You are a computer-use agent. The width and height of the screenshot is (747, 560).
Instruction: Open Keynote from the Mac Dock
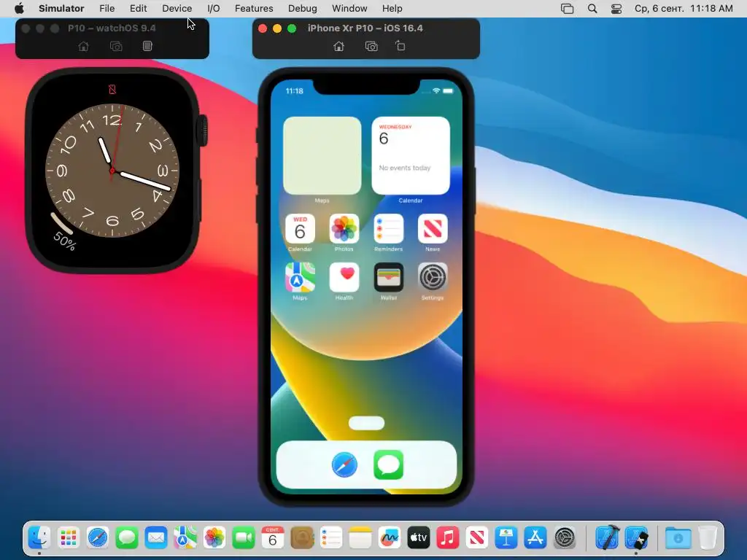point(506,538)
